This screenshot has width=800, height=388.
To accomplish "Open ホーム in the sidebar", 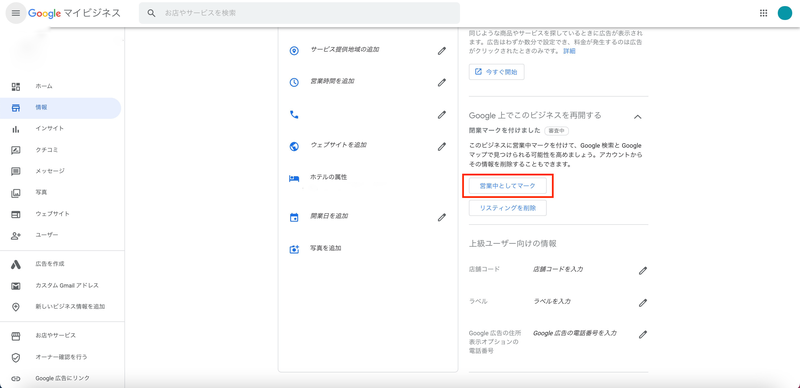I will 61,86.
